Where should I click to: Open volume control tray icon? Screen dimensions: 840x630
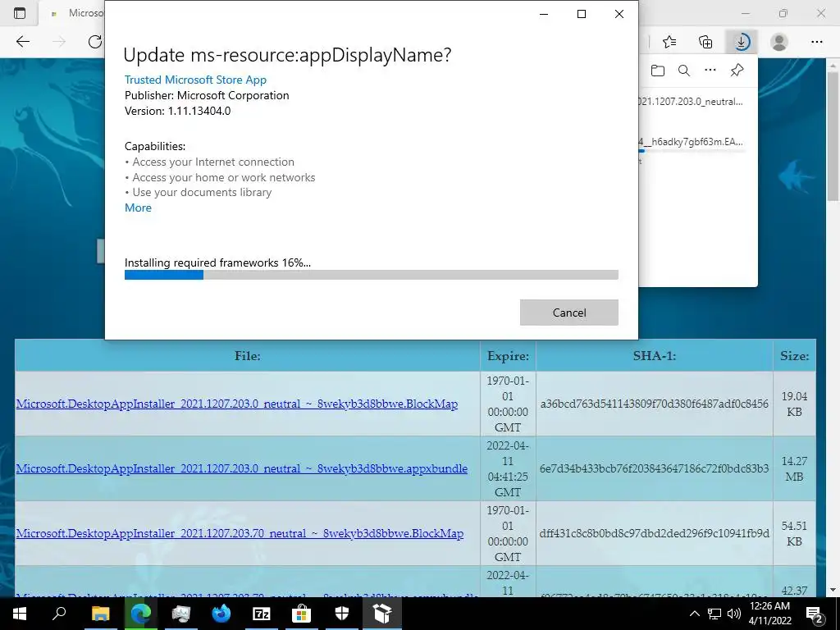734,614
